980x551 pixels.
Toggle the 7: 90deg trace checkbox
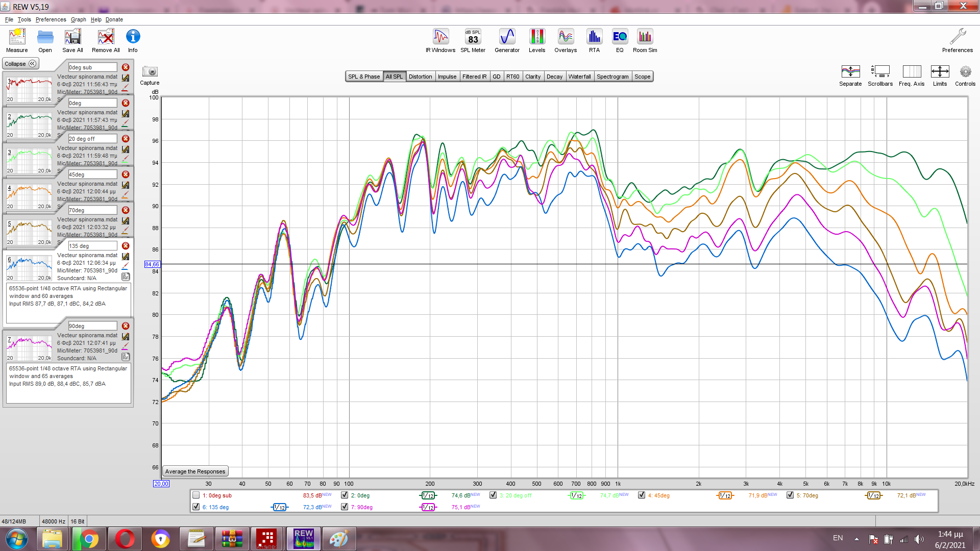(345, 507)
